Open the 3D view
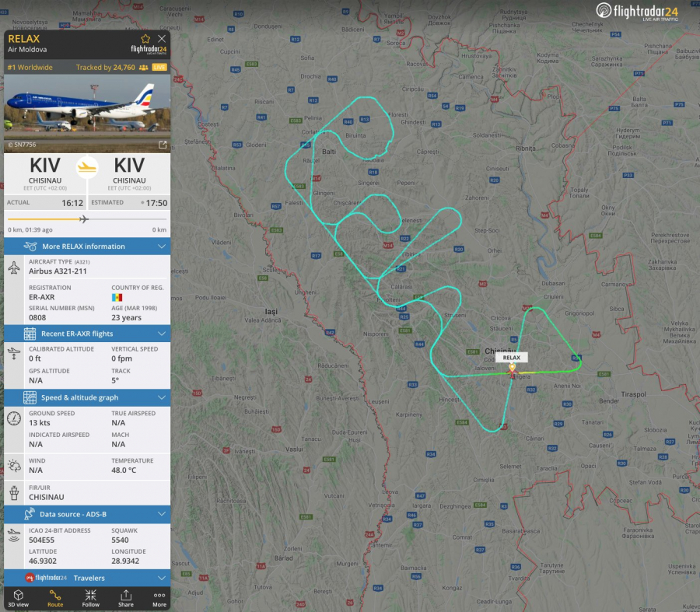 point(19,598)
